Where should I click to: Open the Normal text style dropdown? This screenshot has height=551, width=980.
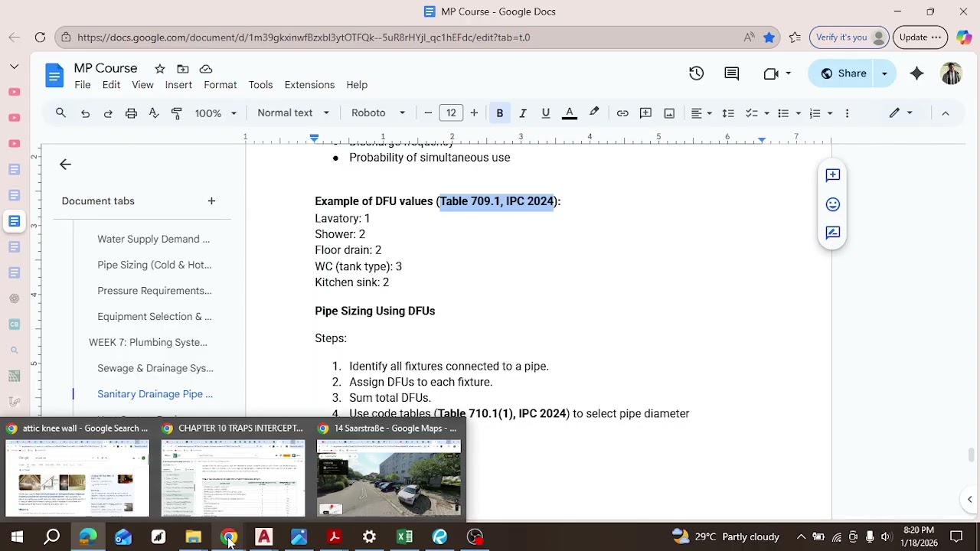[293, 113]
